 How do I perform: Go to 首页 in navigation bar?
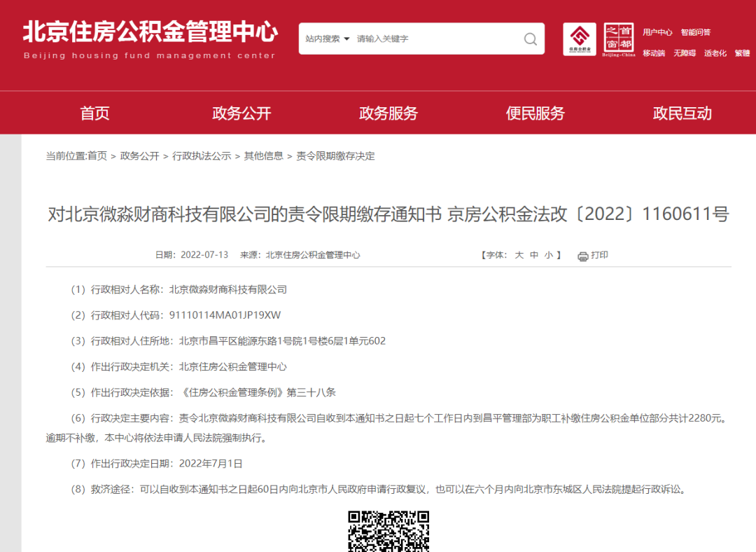pyautogui.click(x=94, y=113)
